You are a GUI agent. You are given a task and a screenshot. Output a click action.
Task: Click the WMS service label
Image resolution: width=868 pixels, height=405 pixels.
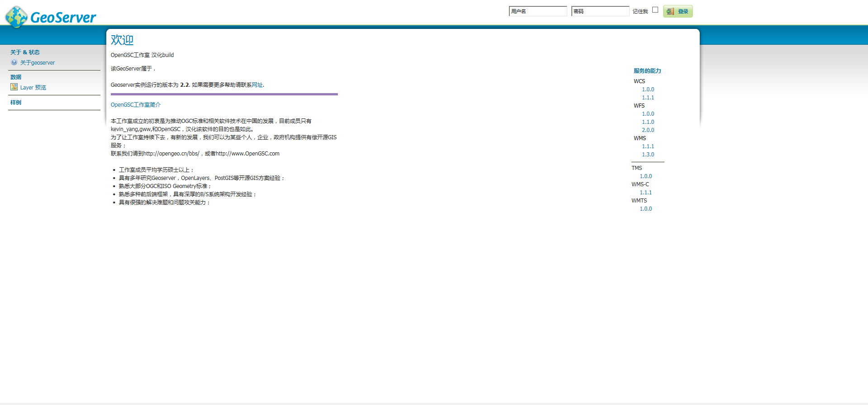pyautogui.click(x=640, y=138)
